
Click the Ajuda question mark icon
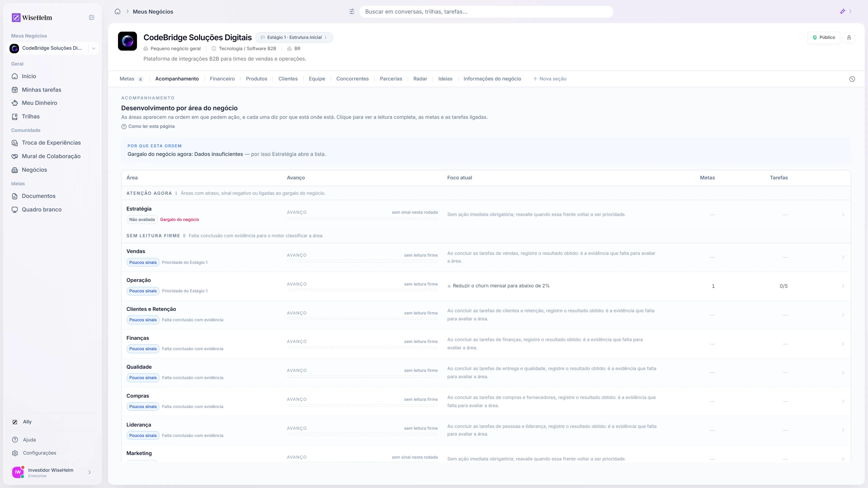click(x=15, y=440)
